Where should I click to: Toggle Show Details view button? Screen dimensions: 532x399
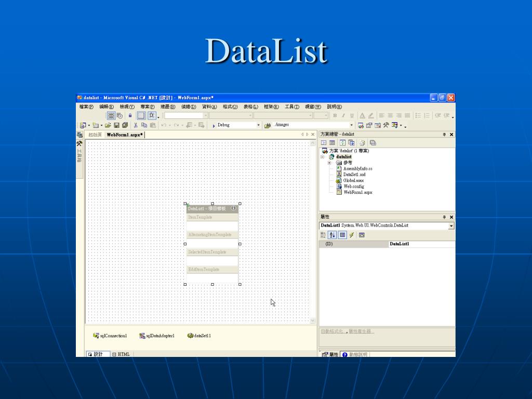coord(111,116)
